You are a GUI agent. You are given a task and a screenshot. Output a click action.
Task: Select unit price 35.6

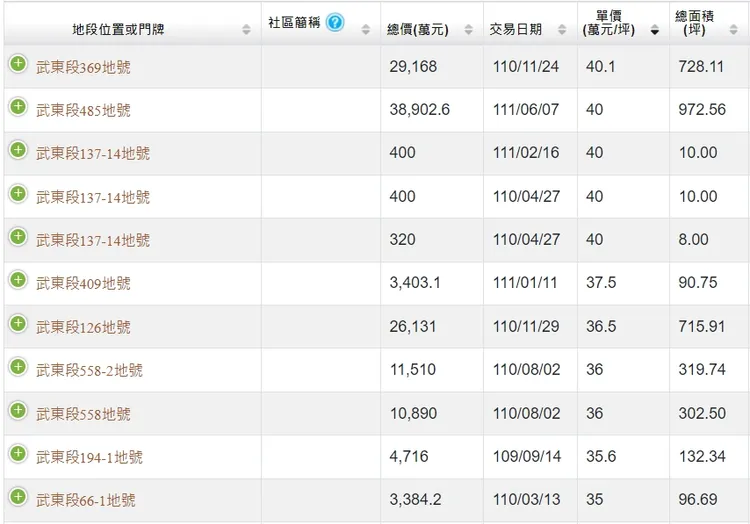click(601, 456)
